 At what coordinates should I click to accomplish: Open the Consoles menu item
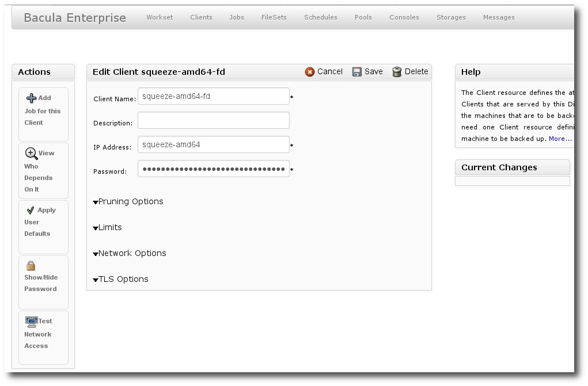(404, 17)
